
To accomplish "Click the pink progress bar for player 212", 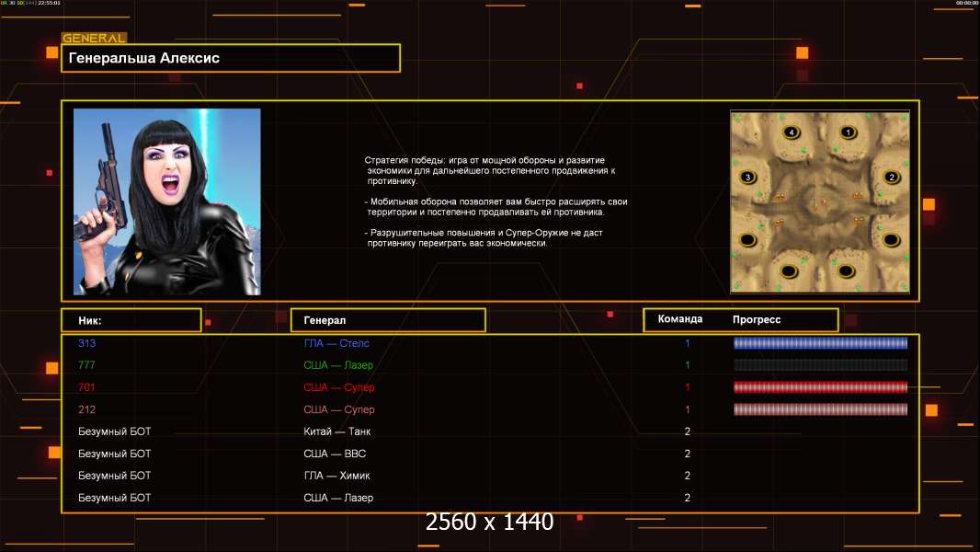I will tap(820, 409).
